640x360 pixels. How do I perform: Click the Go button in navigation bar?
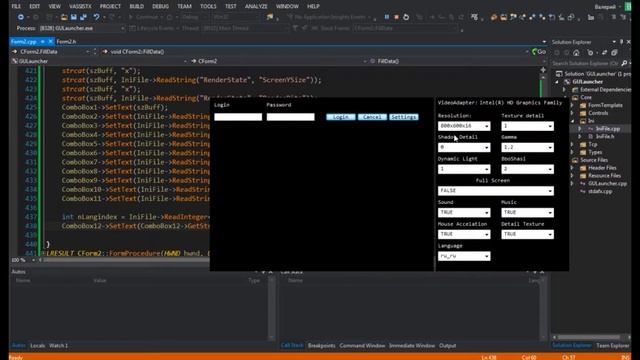[x=539, y=52]
